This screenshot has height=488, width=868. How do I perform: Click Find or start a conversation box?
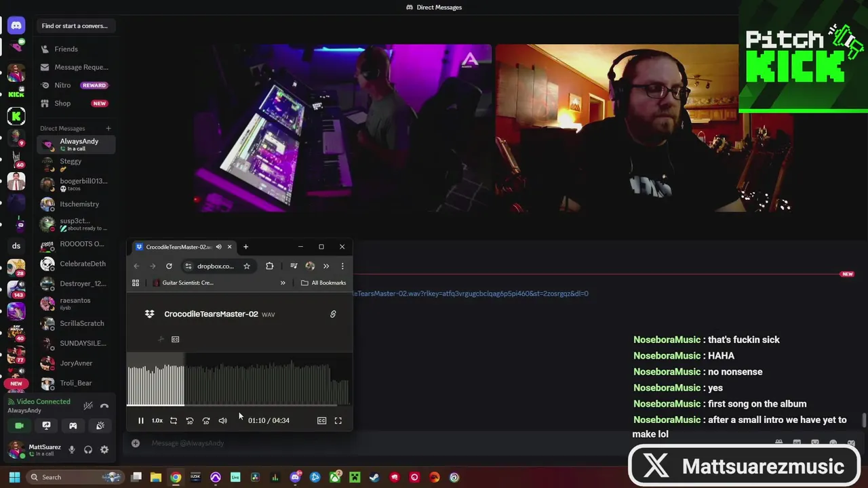pos(75,26)
